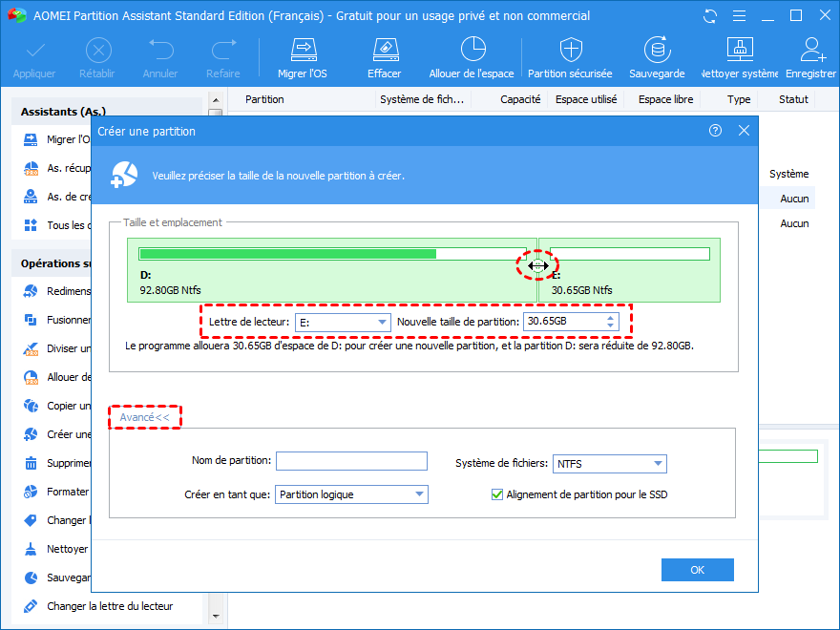The image size is (840, 630).
Task: Click sidebar scrollbar up arrow
Action: pyautogui.click(x=216, y=100)
